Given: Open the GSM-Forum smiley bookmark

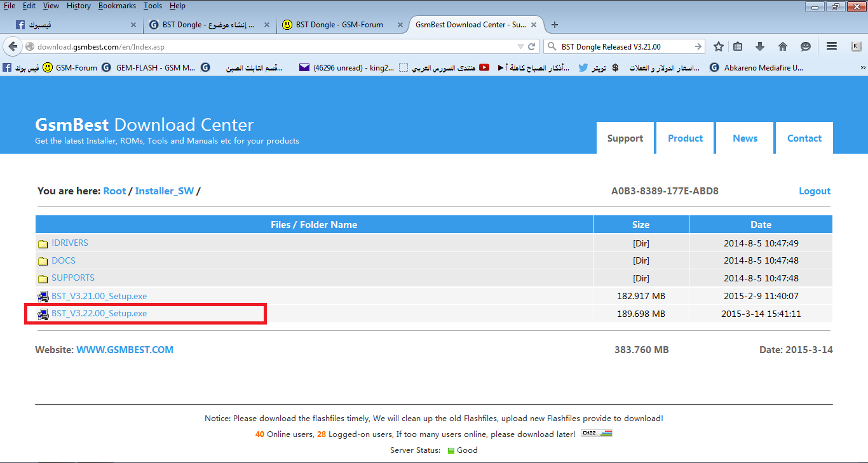Looking at the screenshot, I should point(70,67).
